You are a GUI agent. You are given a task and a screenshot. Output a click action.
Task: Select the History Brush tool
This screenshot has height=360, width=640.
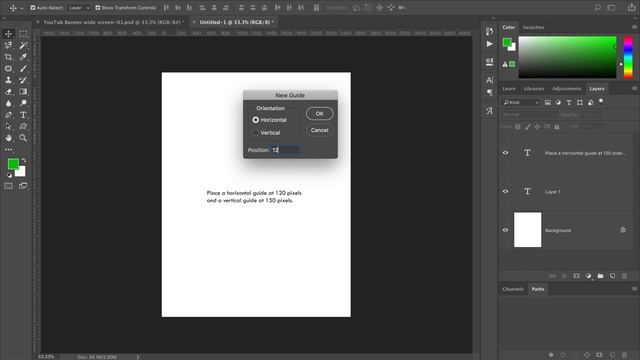(23, 80)
